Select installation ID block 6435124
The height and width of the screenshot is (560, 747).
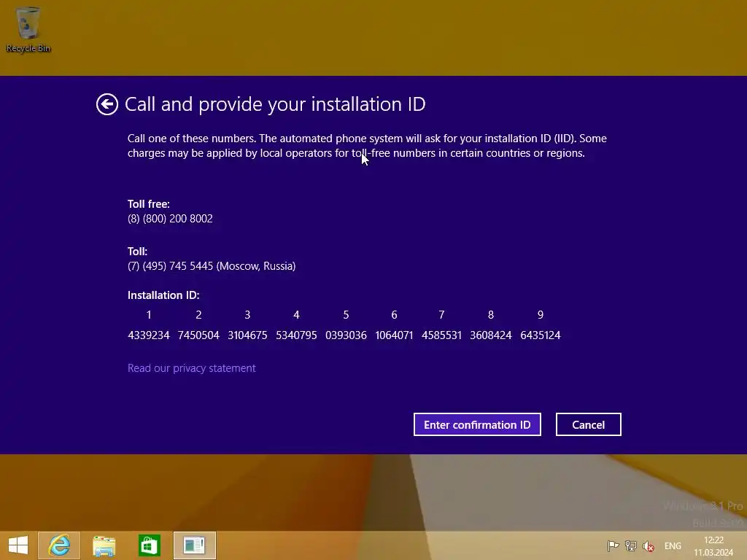[x=541, y=335]
